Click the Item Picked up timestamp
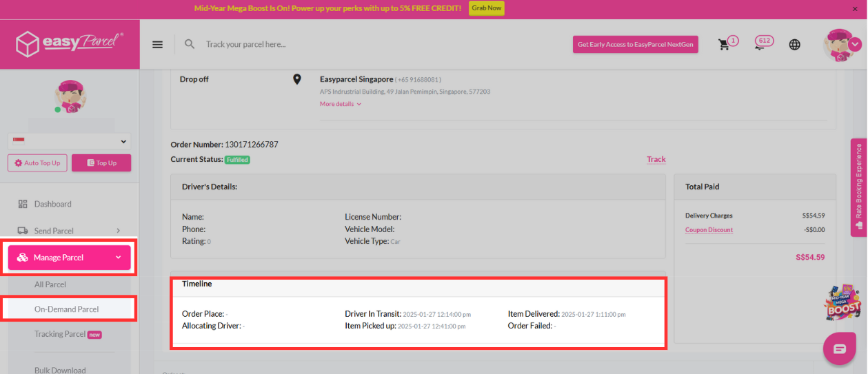The height and width of the screenshot is (374, 868). (432, 326)
